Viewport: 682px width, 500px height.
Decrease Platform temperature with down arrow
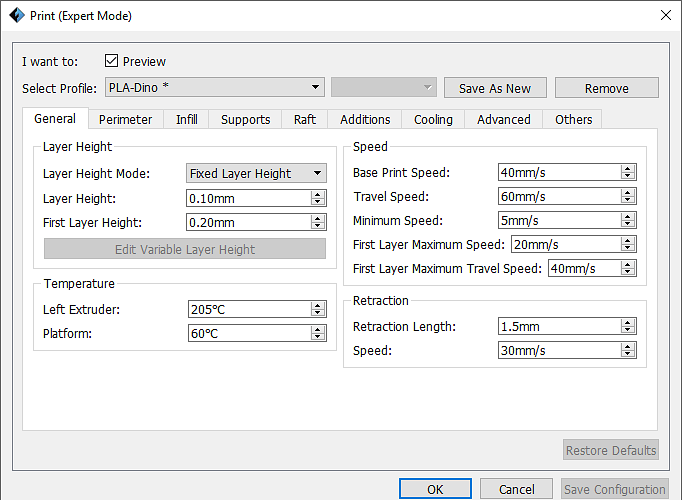(x=318, y=337)
